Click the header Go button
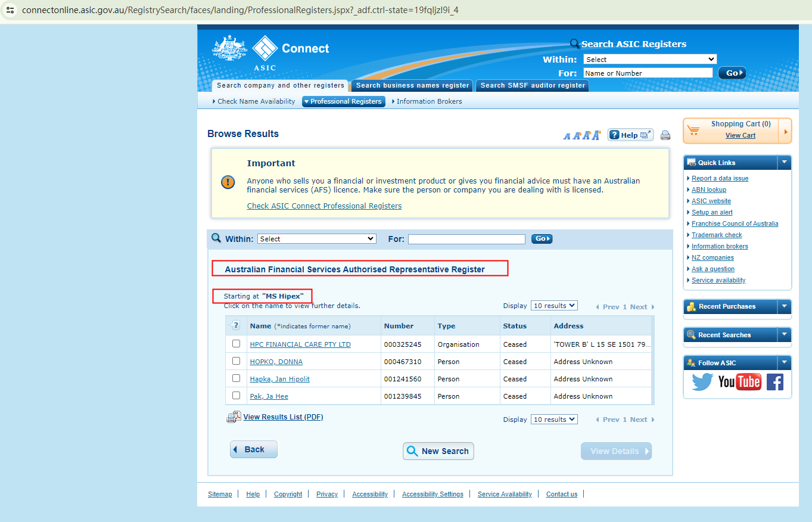This screenshot has width=812, height=522. coord(732,73)
